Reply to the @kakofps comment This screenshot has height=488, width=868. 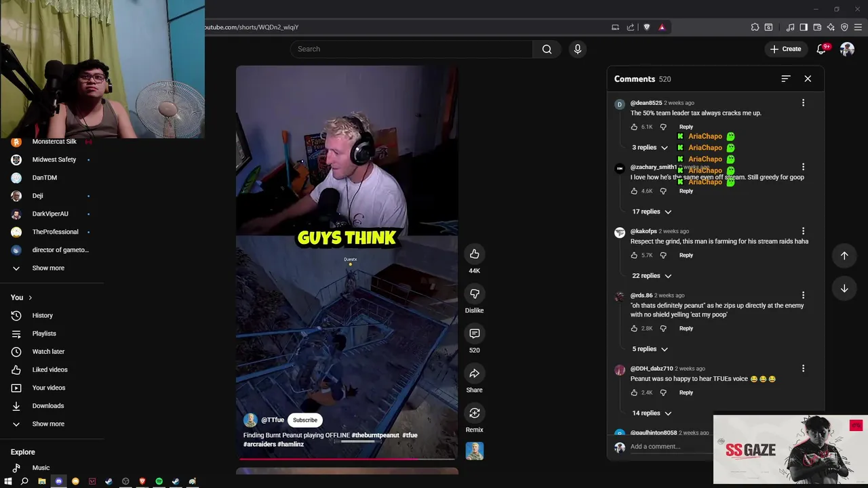(x=686, y=256)
